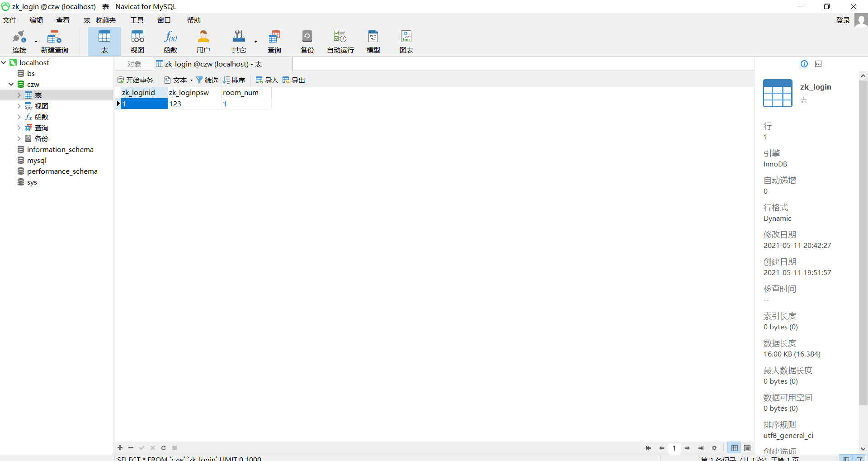
Task: Click the 导入 import button
Action: [267, 80]
